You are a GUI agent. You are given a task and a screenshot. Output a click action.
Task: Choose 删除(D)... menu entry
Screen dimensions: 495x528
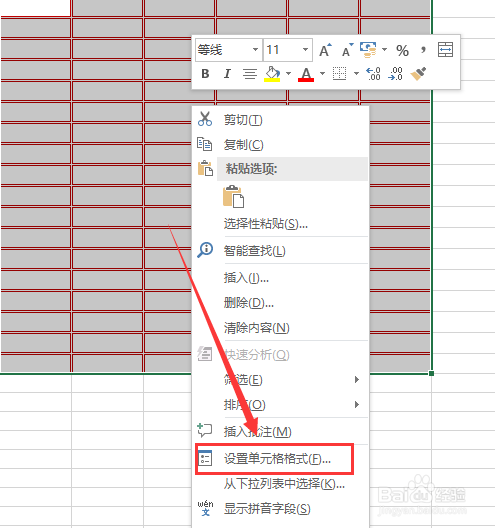coord(281,303)
